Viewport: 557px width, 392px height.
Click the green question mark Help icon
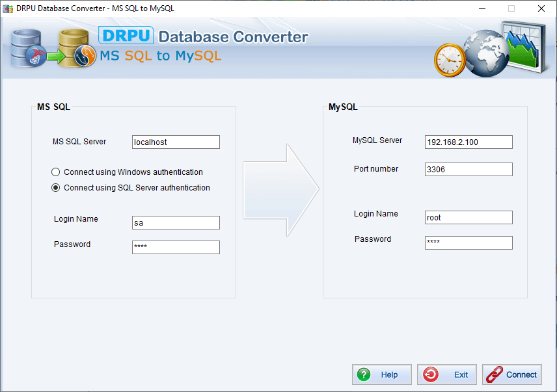[x=364, y=374]
